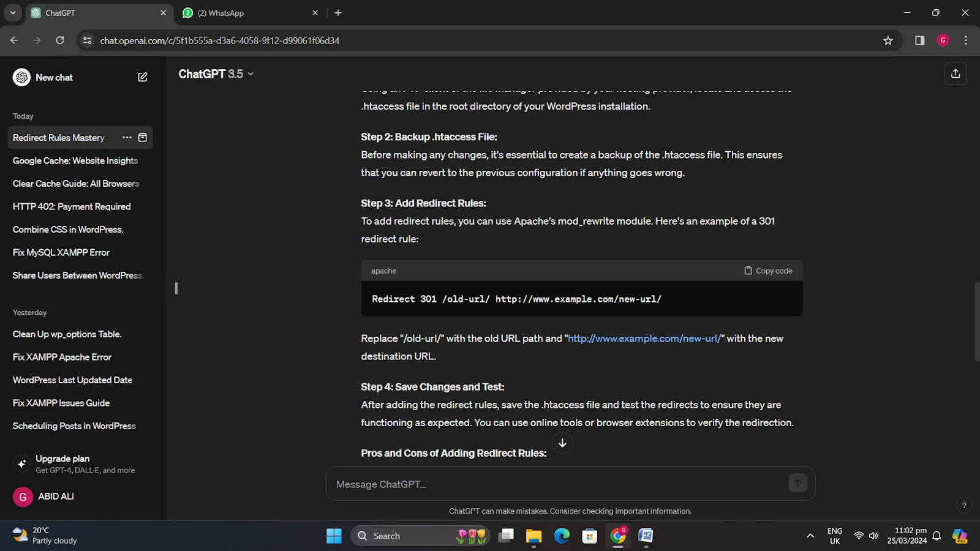Expand the ChatGPT 3.5 model dropdown
Screen dimensions: 980x551
(x=216, y=74)
